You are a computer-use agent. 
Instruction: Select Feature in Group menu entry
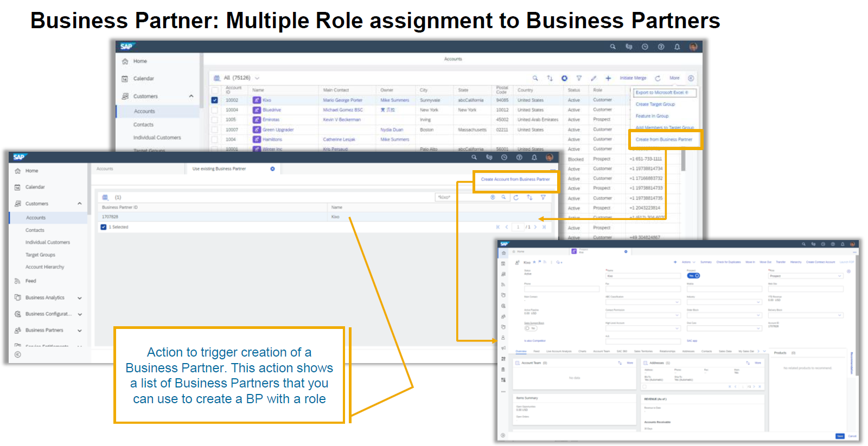(x=652, y=116)
